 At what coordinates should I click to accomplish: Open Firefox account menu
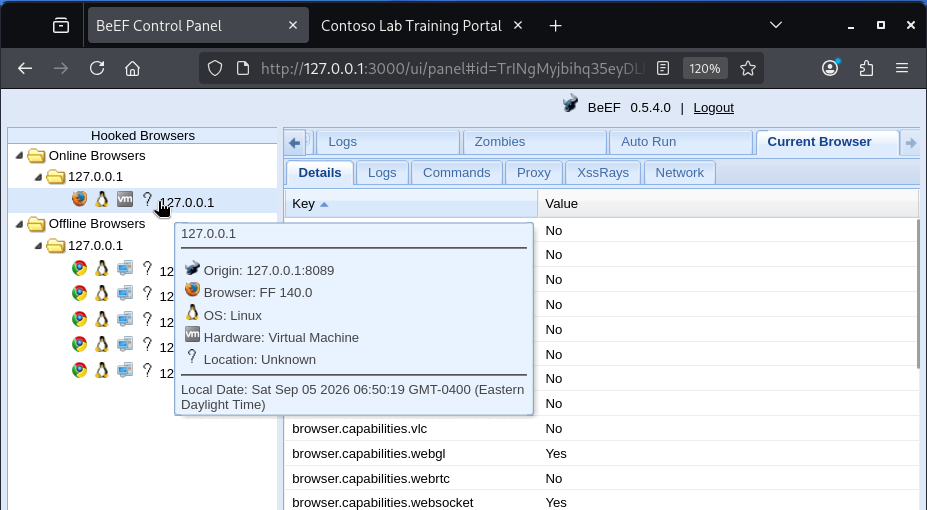831,69
